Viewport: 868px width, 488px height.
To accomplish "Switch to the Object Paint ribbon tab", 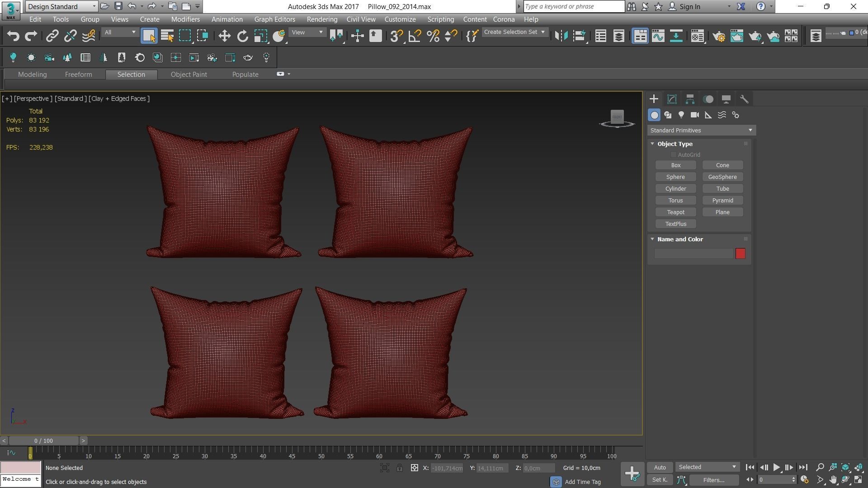I will pos(189,75).
